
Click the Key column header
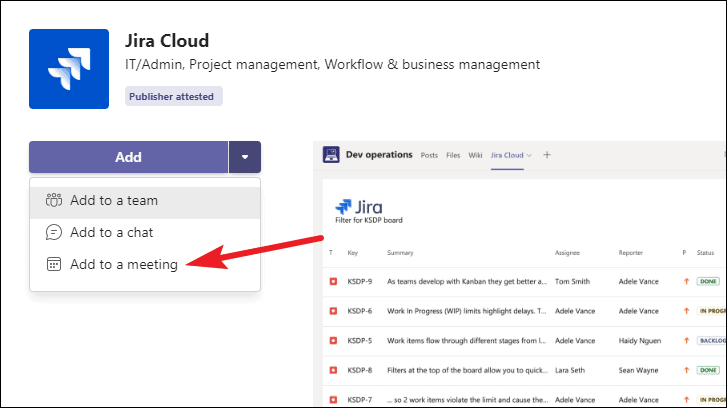353,253
